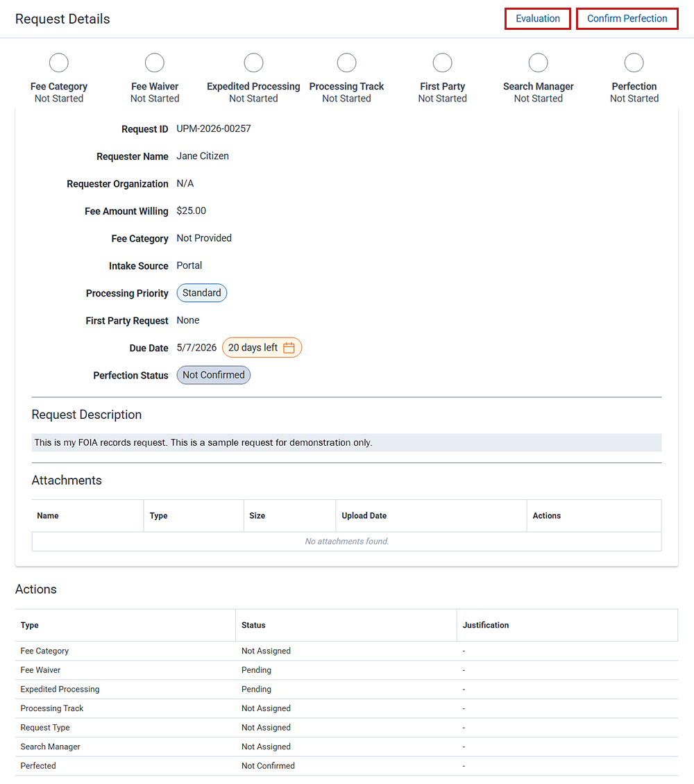The image size is (694, 784).
Task: Click the Expedited Processing step circle
Action: pos(253,62)
